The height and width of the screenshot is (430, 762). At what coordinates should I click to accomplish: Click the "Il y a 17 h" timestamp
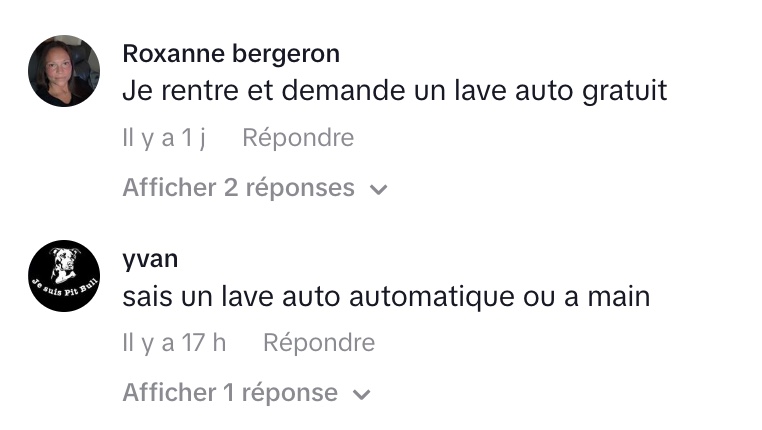[x=174, y=343]
